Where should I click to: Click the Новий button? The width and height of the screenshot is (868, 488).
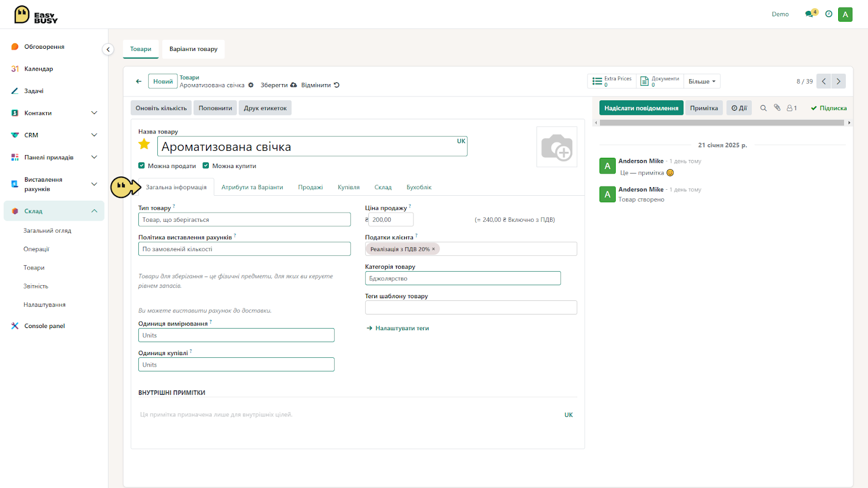click(x=163, y=81)
